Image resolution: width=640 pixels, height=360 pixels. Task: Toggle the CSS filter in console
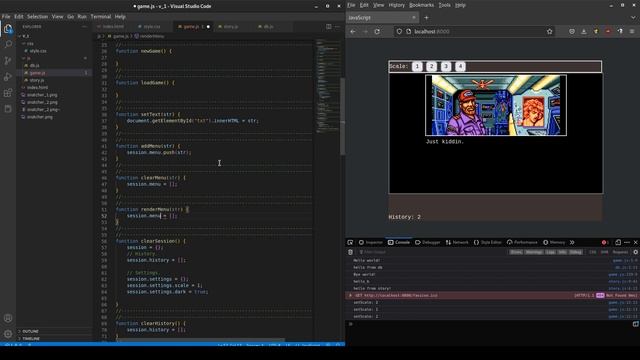point(592,252)
